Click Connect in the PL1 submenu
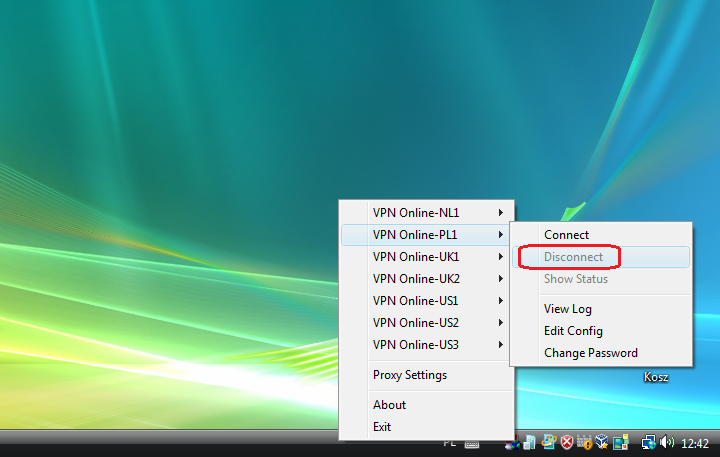720x457 pixels. (x=601, y=235)
